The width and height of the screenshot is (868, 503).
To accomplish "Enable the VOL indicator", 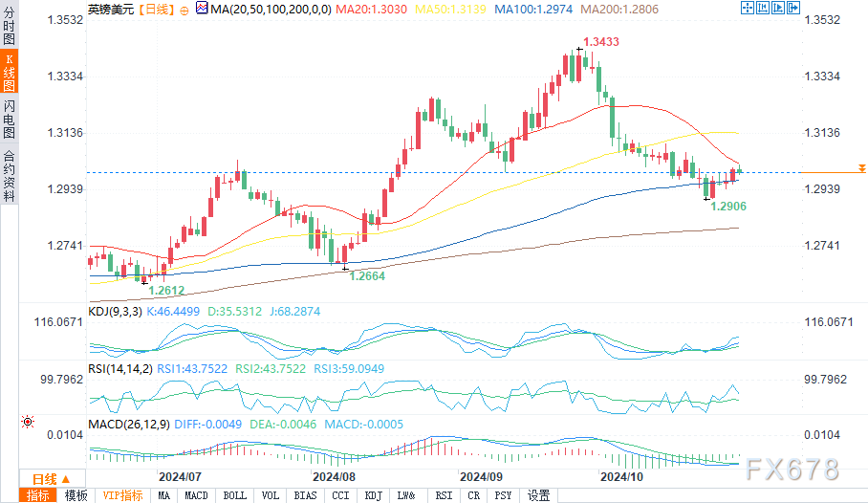I will pyautogui.click(x=271, y=494).
